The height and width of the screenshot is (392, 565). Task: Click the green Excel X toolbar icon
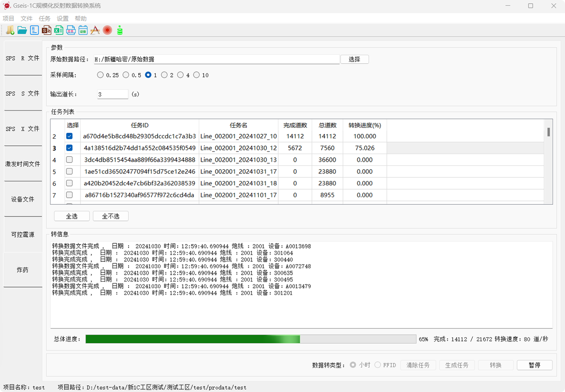(x=59, y=30)
